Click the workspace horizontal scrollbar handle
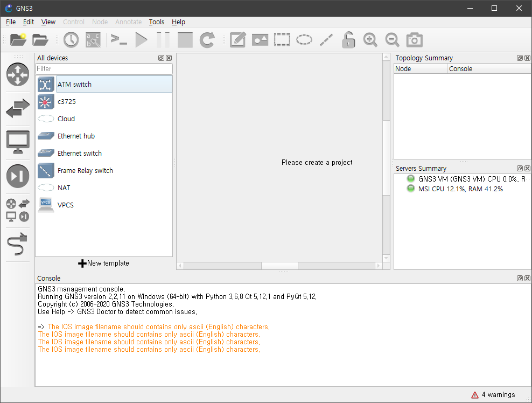 (x=279, y=266)
